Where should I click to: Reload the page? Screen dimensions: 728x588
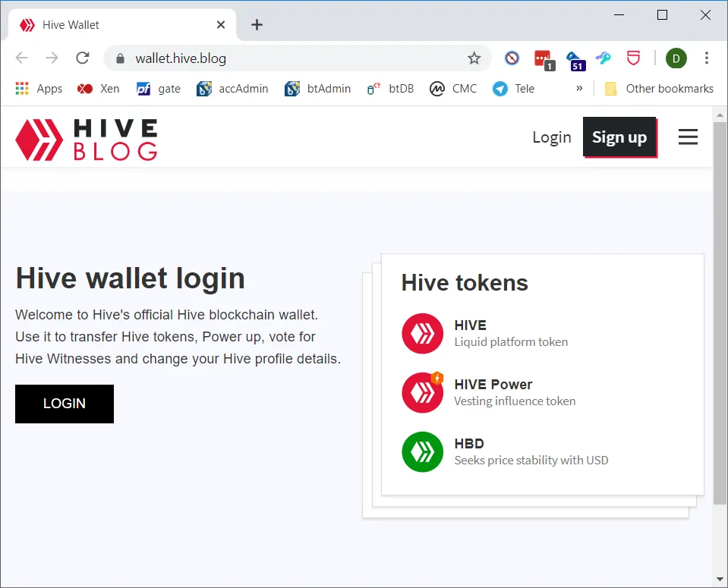click(83, 58)
